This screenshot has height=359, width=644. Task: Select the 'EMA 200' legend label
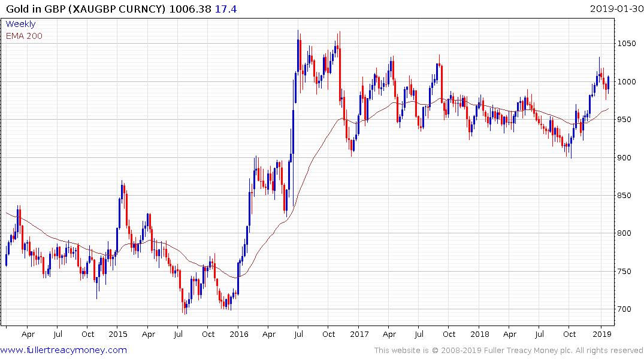pos(24,36)
